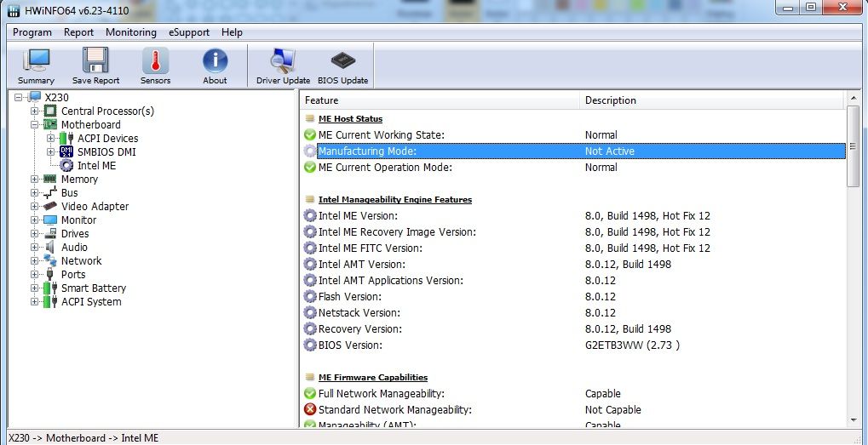Click the HWiNFO64 title bar app icon

[14, 10]
